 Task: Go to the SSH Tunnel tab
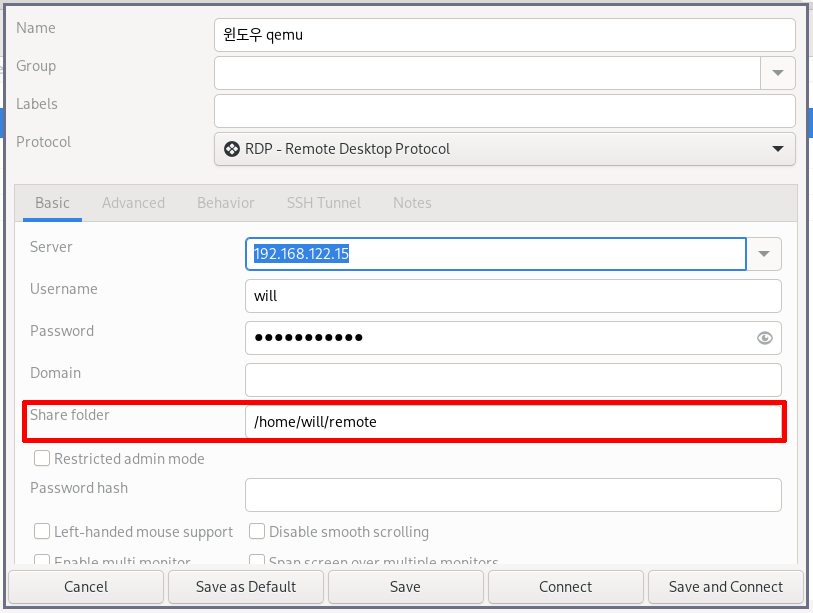point(324,203)
